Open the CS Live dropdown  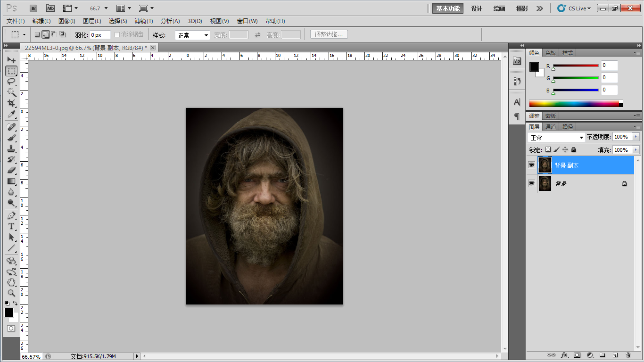(574, 8)
